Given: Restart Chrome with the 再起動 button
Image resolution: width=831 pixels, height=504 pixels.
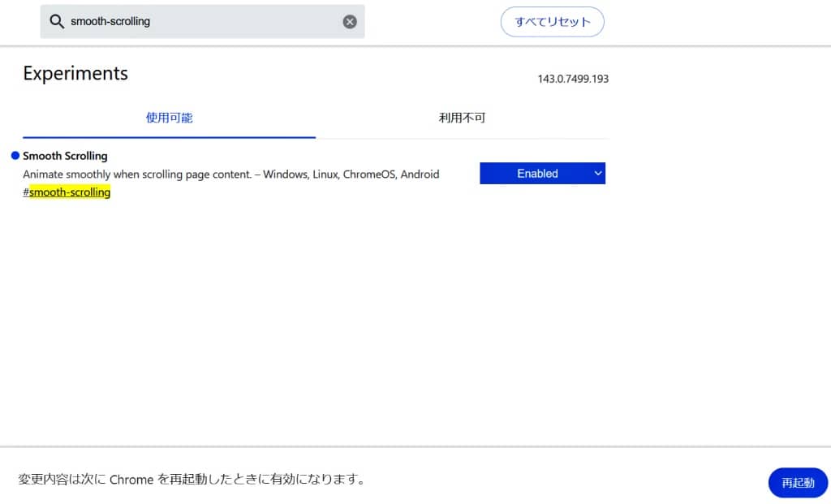Looking at the screenshot, I should [x=797, y=482].
